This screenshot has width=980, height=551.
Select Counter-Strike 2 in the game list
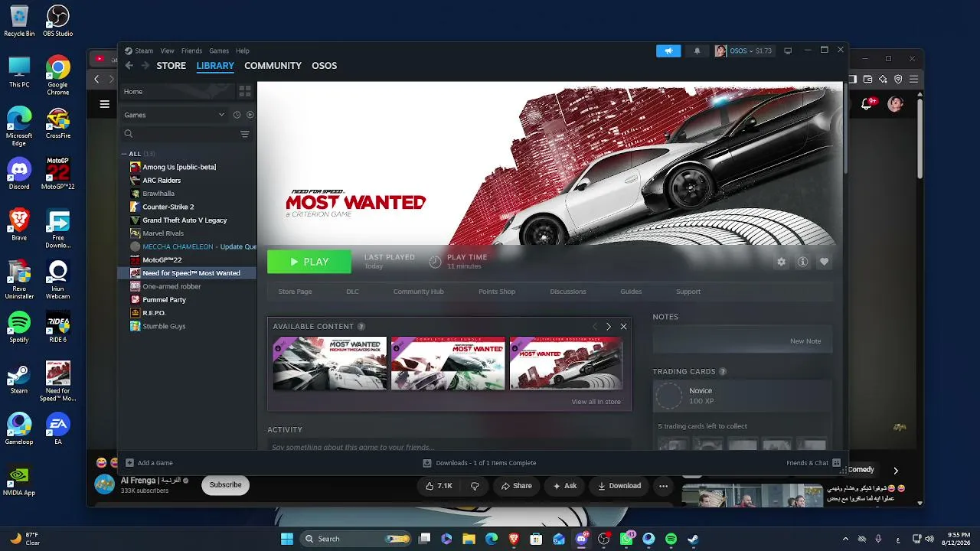pos(188,207)
